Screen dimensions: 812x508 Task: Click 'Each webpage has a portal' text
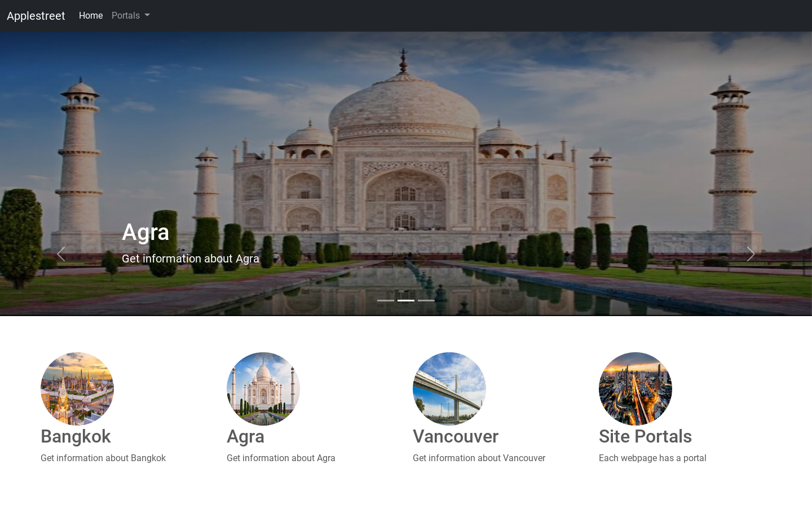(652, 458)
